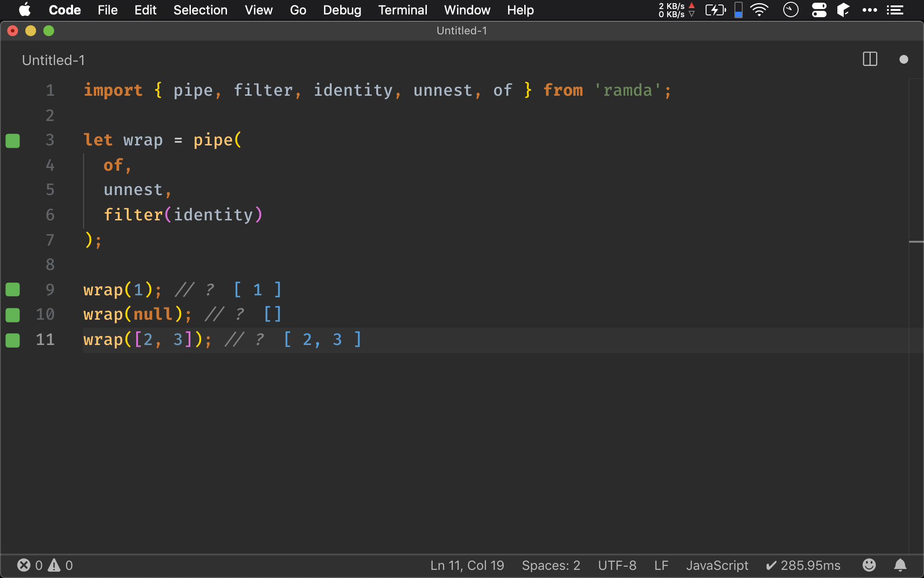The image size is (924, 578).
Task: Open the Wi-Fi status menu
Action: 760,10
